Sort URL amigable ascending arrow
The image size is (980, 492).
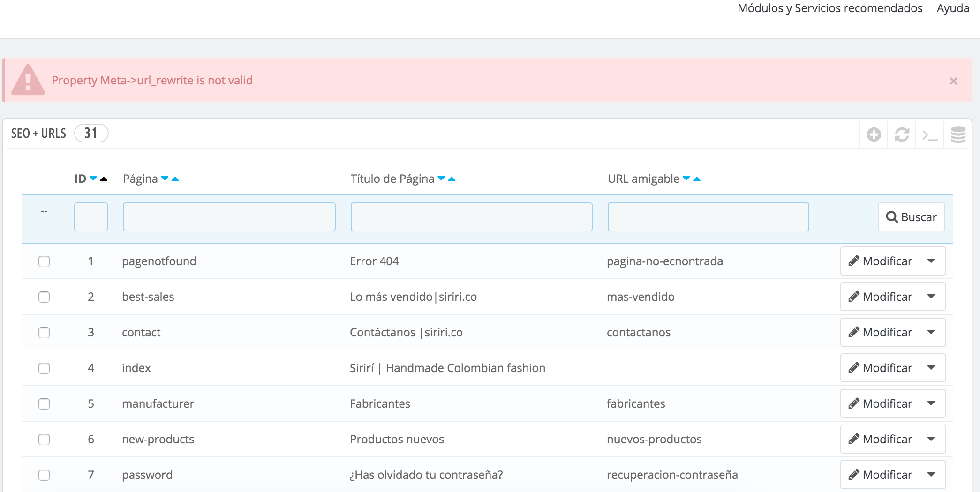tap(697, 179)
